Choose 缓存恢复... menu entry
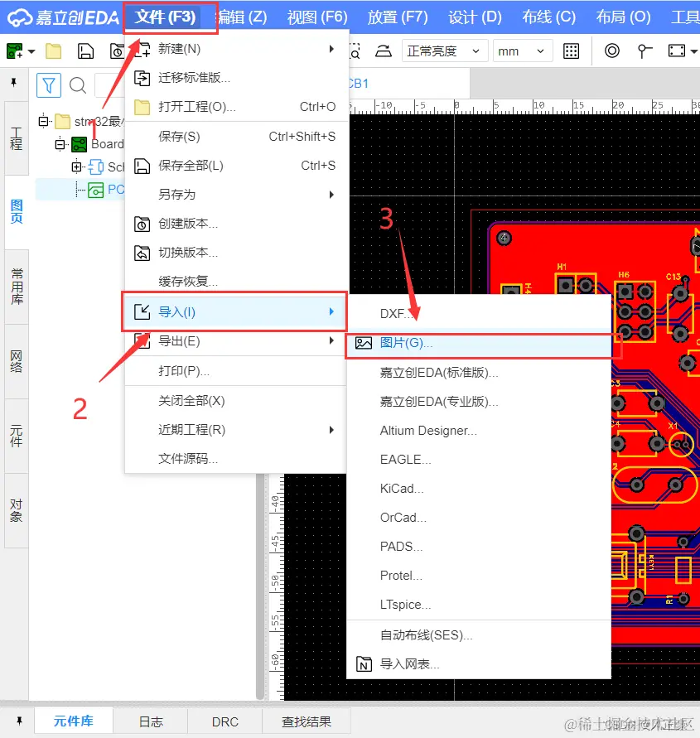The width and height of the screenshot is (700, 738). click(237, 282)
